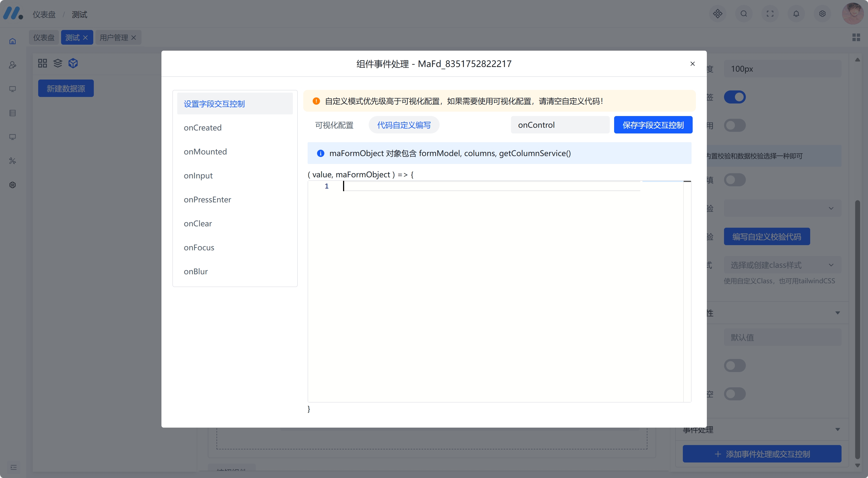Select the 可视化配置 mode tab
The height and width of the screenshot is (478, 868).
pos(334,125)
